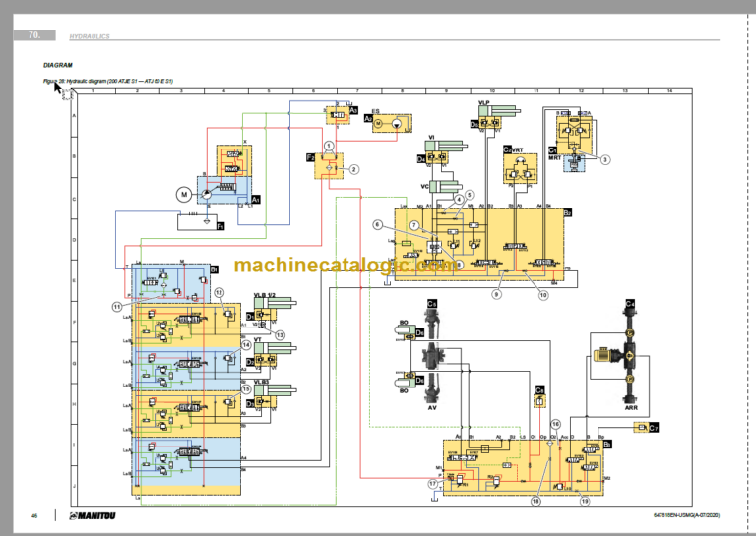Click the VRT rotation motor symbol
The image size is (756, 536).
(x=520, y=169)
